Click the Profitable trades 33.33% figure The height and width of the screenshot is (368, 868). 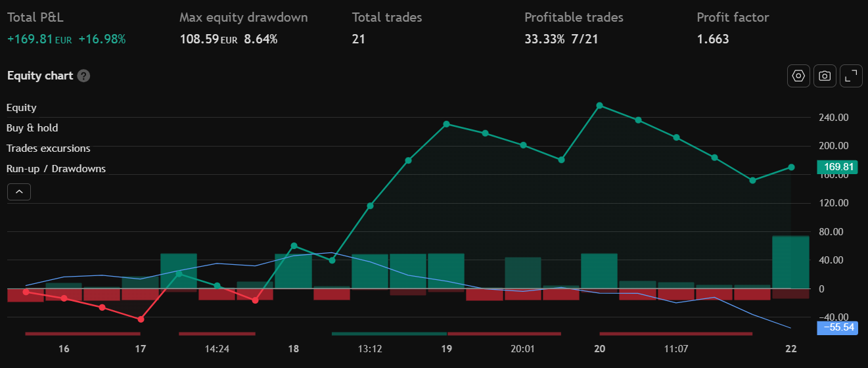[x=544, y=39]
